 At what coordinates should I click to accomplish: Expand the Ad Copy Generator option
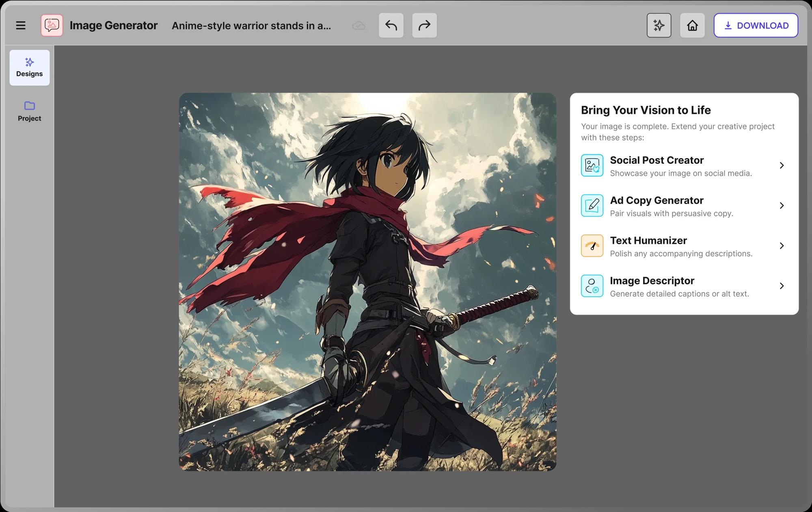pyautogui.click(x=782, y=206)
